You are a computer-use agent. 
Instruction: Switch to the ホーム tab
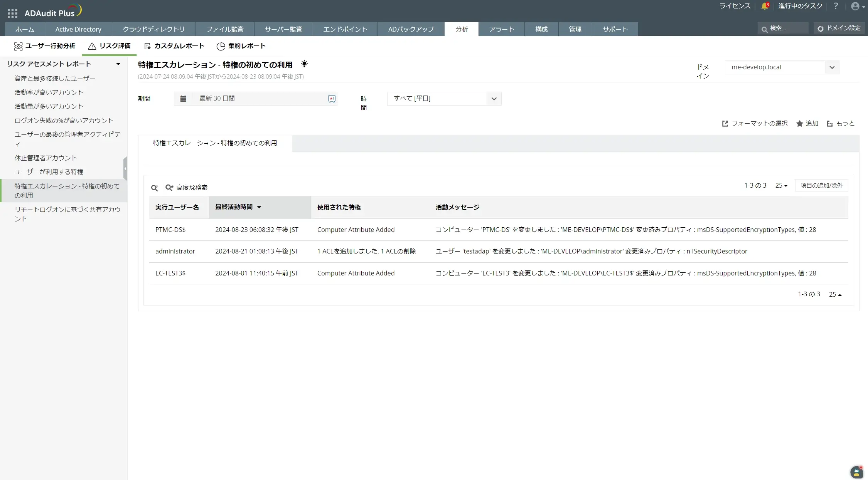tap(25, 29)
